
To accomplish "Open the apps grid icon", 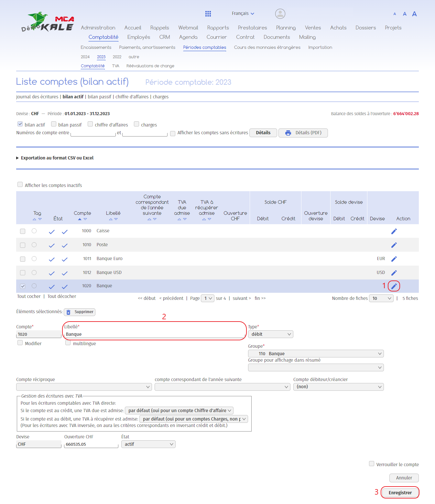I will coord(208,14).
